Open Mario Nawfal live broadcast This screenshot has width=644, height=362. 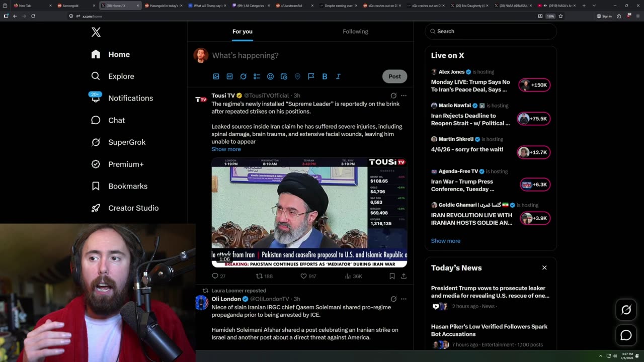click(491, 115)
